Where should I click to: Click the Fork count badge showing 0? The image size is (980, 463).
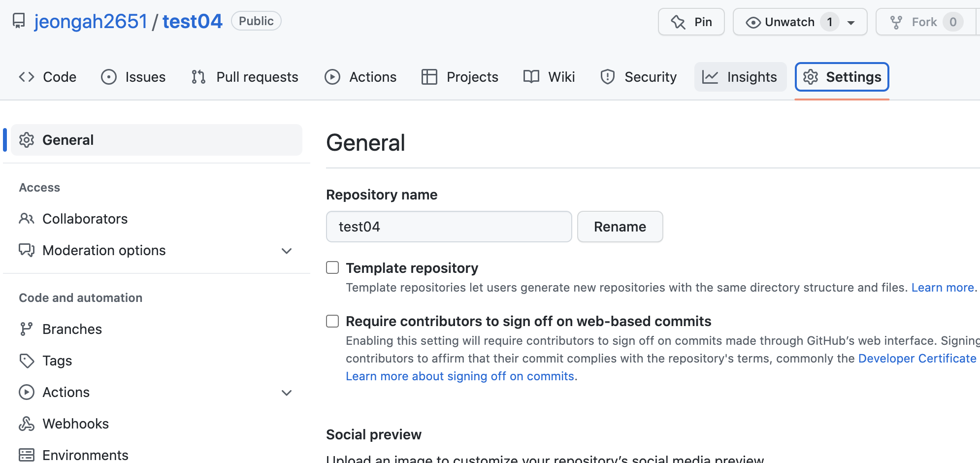point(953,22)
